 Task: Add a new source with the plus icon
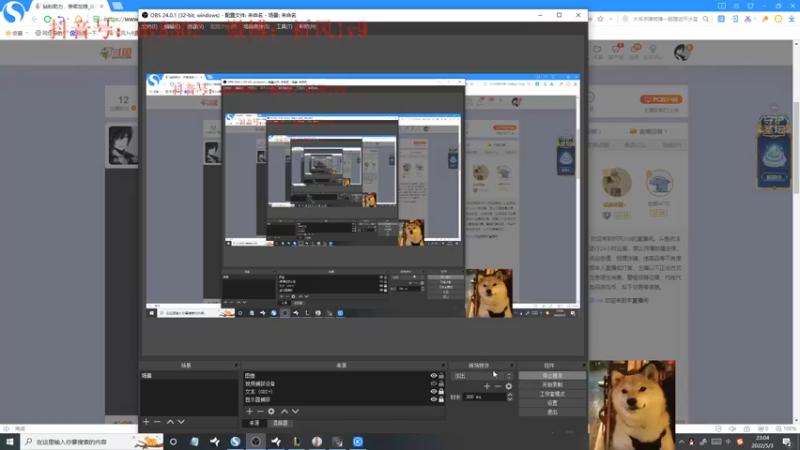tap(249, 411)
